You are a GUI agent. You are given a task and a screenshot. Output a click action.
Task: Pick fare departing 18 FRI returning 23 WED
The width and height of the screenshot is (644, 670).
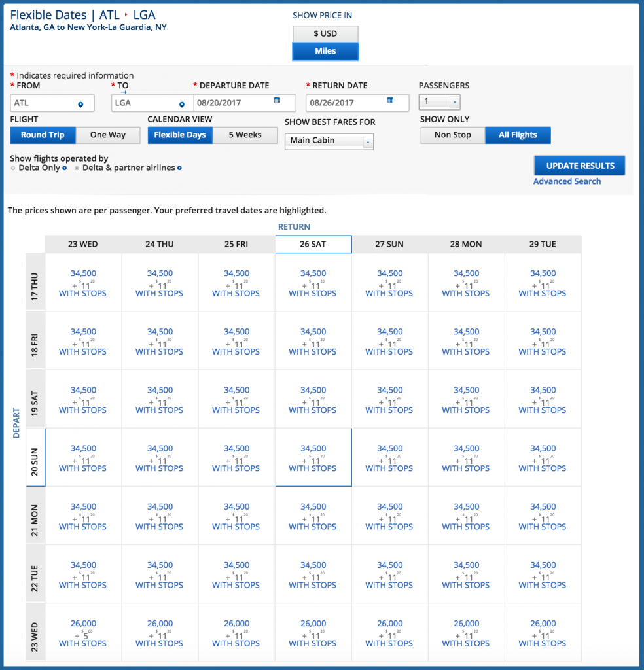click(x=83, y=341)
